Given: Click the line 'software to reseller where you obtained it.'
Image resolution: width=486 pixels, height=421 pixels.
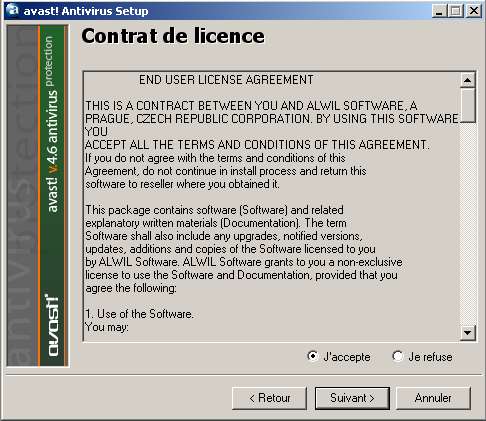Looking at the screenshot, I should [182, 184].
